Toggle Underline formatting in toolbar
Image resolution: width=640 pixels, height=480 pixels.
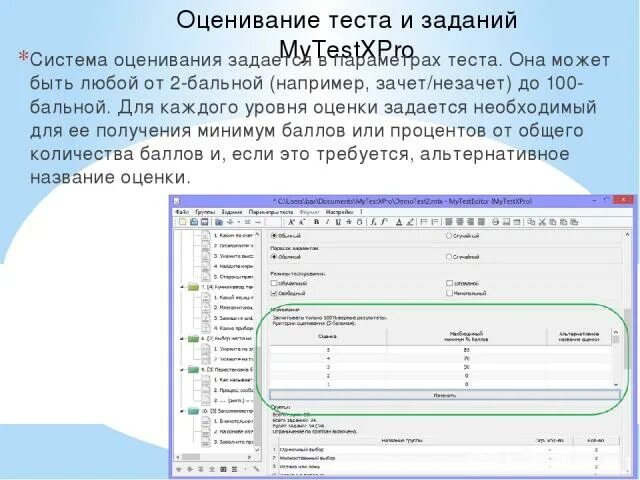coord(338,222)
